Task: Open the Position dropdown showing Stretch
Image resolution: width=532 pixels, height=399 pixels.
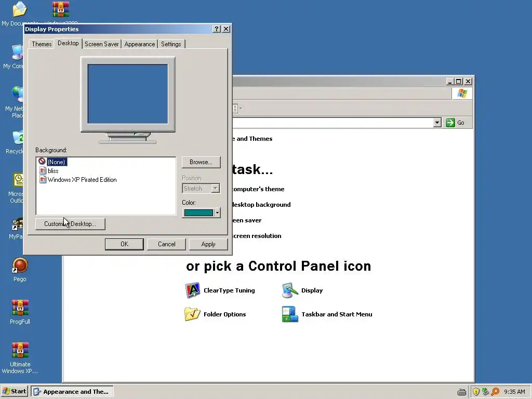Action: click(x=201, y=188)
